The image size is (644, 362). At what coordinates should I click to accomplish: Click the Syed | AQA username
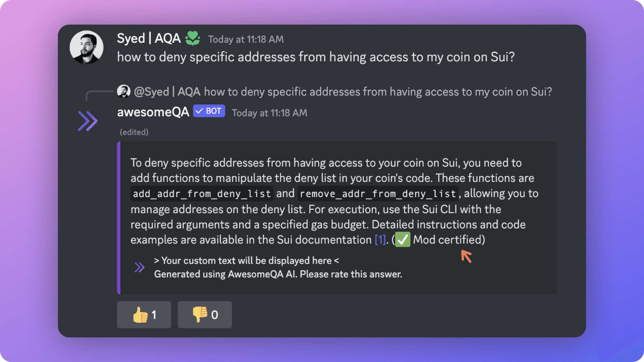pyautogui.click(x=149, y=38)
